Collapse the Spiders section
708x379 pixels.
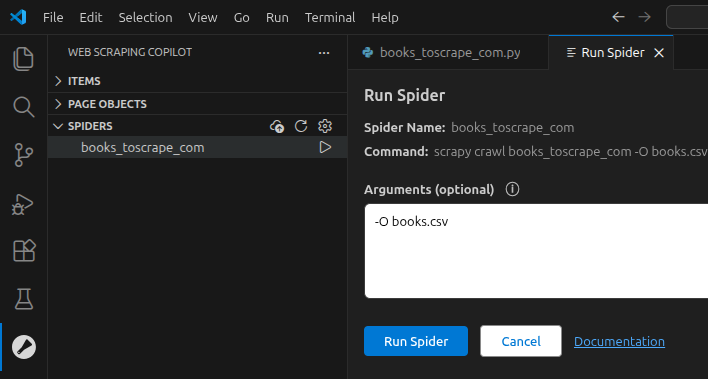pos(158,126)
